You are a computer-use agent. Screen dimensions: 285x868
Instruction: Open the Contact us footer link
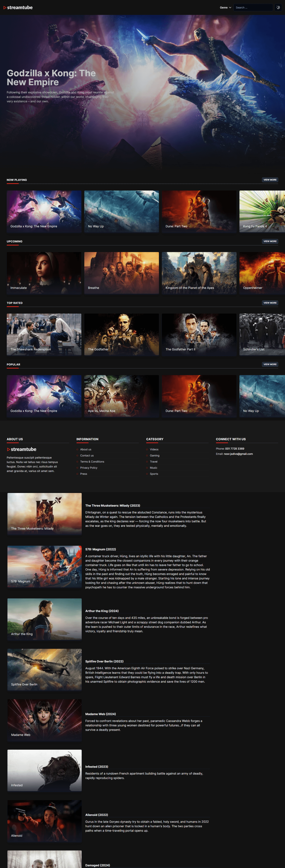click(87, 455)
